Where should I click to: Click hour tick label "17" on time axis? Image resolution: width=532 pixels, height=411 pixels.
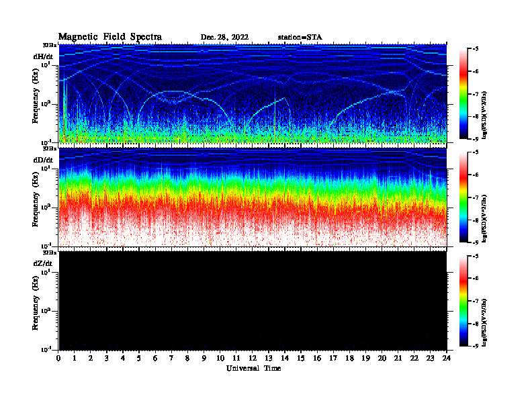[334, 358]
